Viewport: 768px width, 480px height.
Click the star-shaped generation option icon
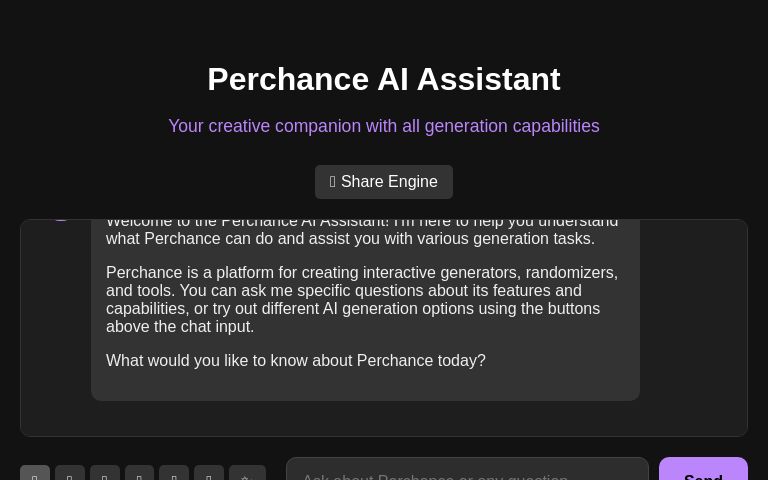(x=247, y=473)
